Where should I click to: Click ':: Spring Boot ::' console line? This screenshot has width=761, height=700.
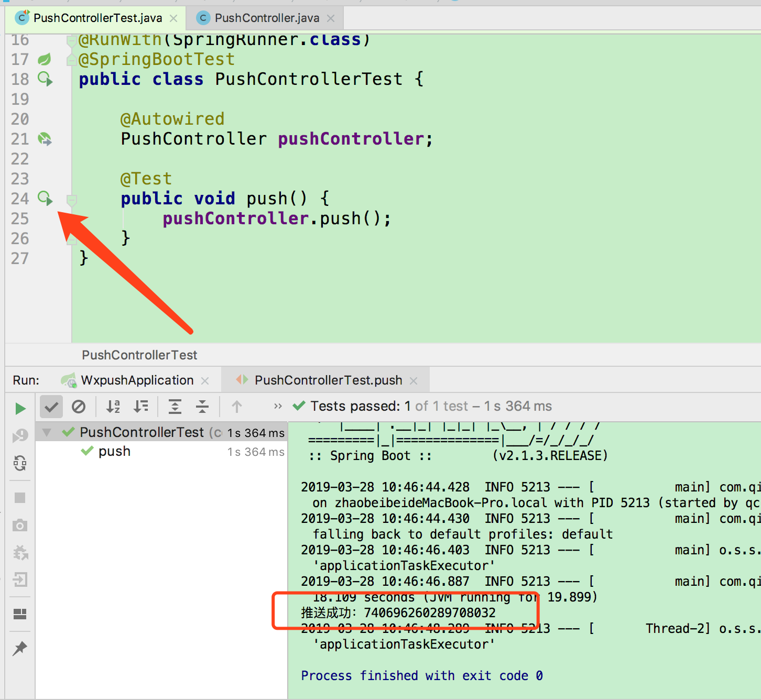click(x=370, y=455)
